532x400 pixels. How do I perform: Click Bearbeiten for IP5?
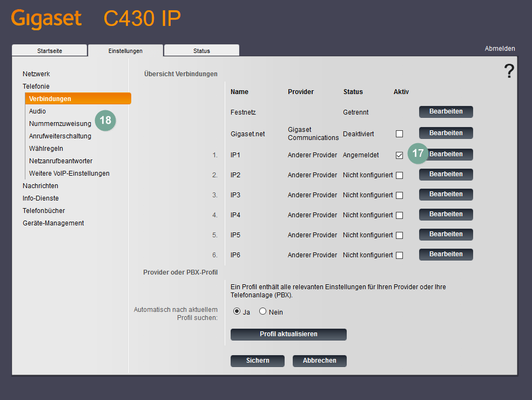coord(446,234)
